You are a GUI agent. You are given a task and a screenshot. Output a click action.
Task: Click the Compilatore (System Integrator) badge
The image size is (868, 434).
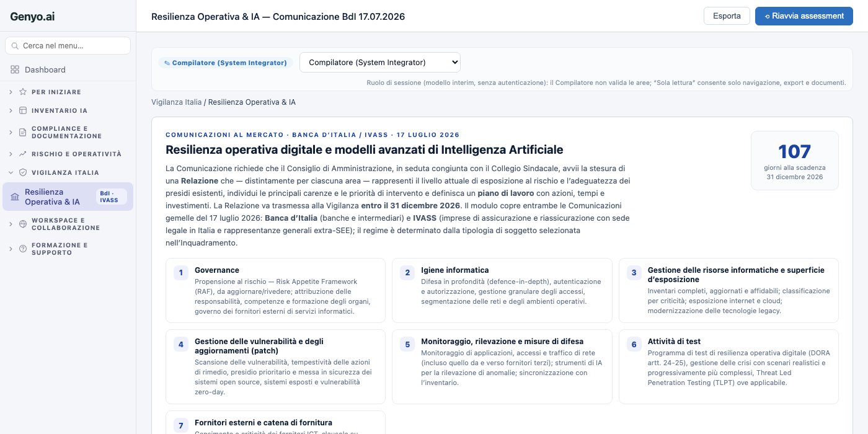[x=226, y=63]
